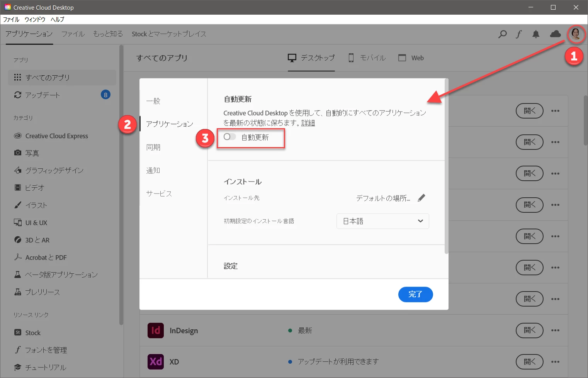Open more options for InDesign row

tap(555, 331)
